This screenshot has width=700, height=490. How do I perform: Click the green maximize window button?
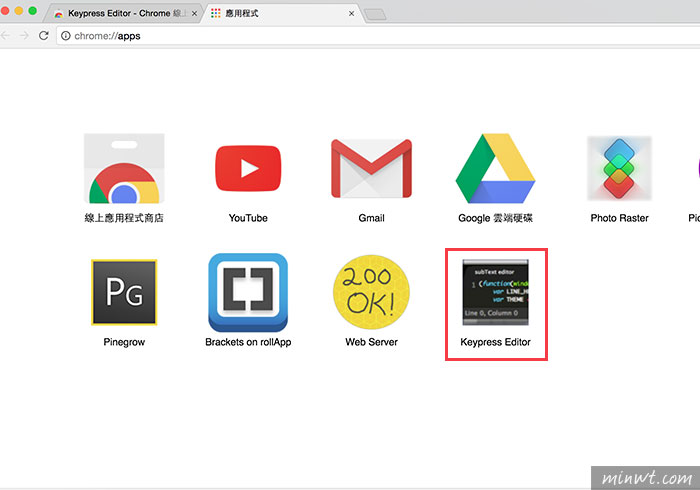pyautogui.click(x=33, y=11)
